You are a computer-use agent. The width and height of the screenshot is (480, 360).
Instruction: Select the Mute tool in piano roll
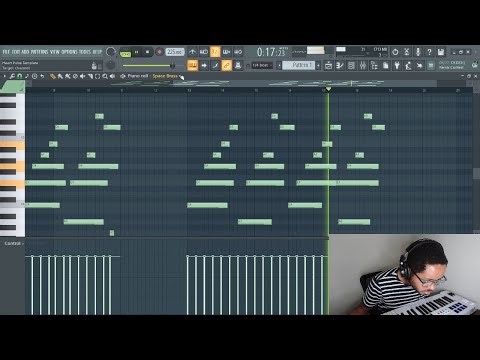pos(82,76)
